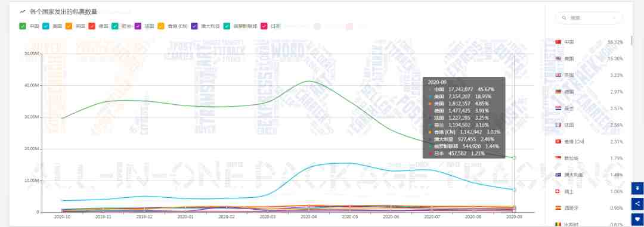Click the 中国 line marker at 2020-09
The width and height of the screenshot is (644, 227).
pos(514,158)
